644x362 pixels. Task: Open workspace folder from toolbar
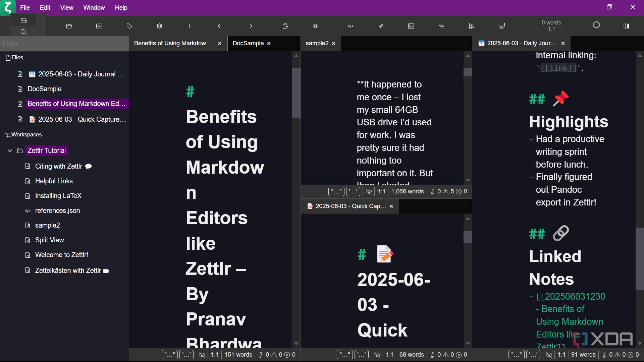tap(69, 26)
